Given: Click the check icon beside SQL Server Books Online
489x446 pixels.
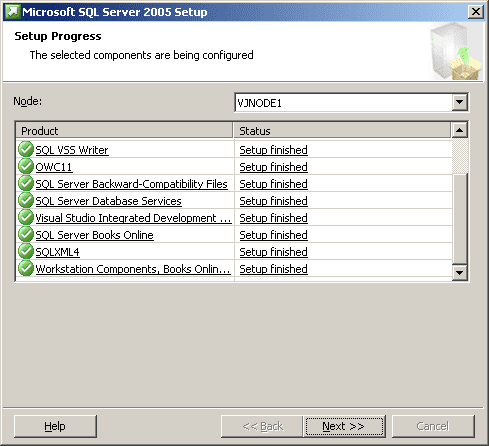Looking at the screenshot, I should [26, 234].
